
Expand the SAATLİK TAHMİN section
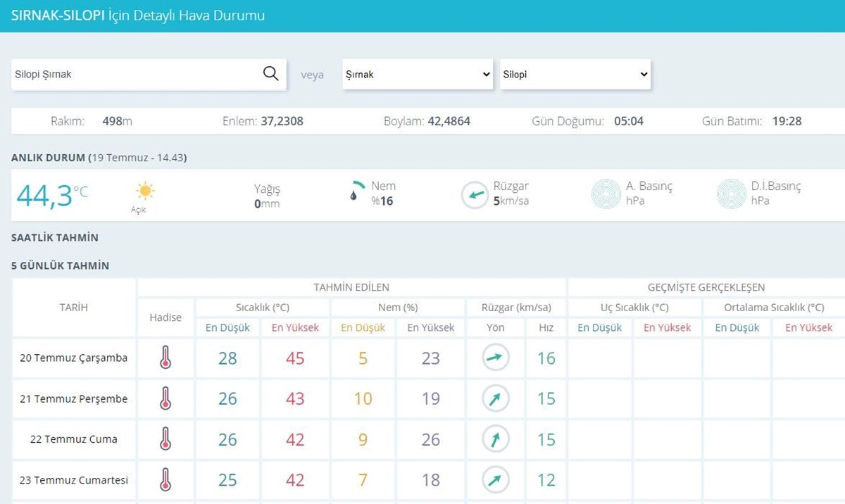55,238
